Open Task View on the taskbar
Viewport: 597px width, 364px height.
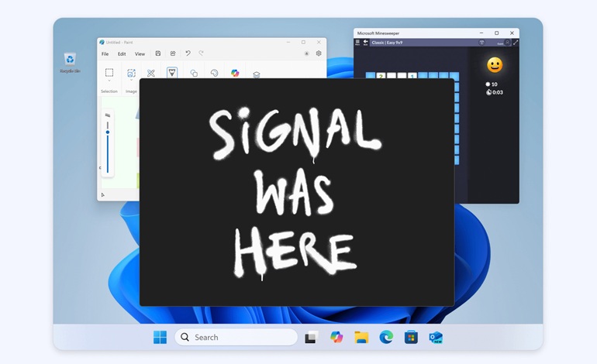click(312, 337)
